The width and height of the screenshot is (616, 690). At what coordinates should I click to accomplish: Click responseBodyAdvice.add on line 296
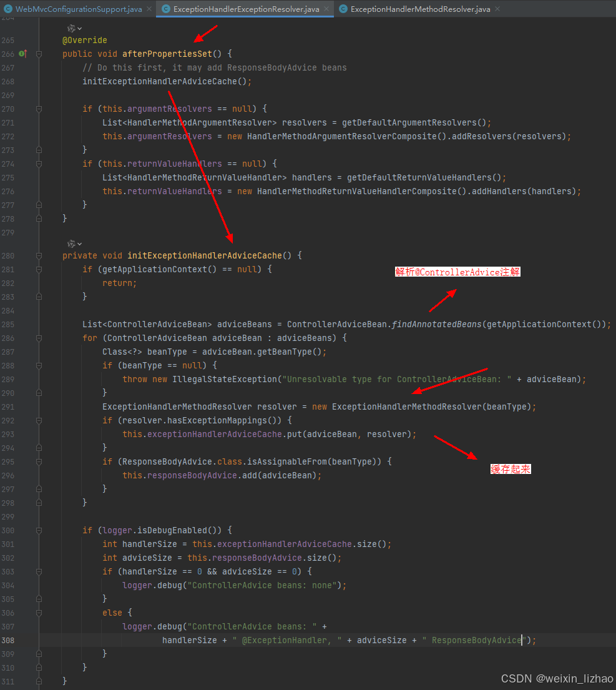(x=202, y=475)
